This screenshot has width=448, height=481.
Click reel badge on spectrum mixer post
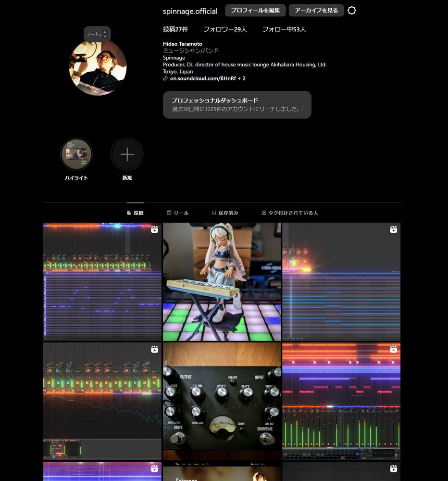click(x=155, y=349)
